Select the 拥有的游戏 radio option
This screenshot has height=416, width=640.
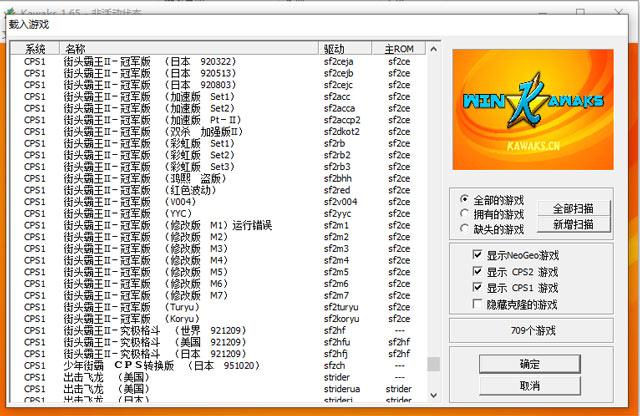[x=464, y=214]
